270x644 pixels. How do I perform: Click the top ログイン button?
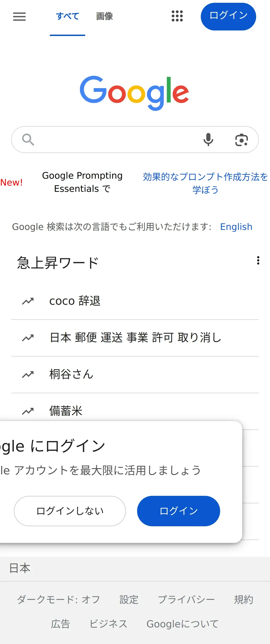(x=228, y=16)
